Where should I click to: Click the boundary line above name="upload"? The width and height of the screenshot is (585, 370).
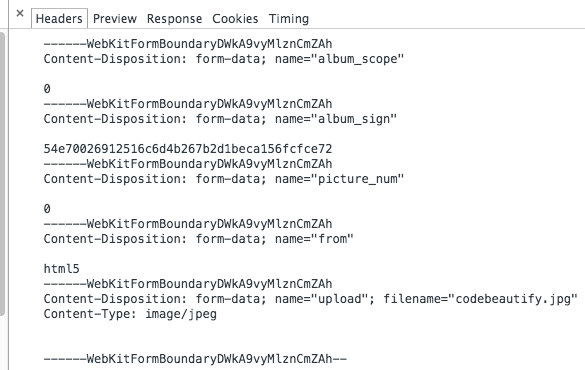coord(188,284)
